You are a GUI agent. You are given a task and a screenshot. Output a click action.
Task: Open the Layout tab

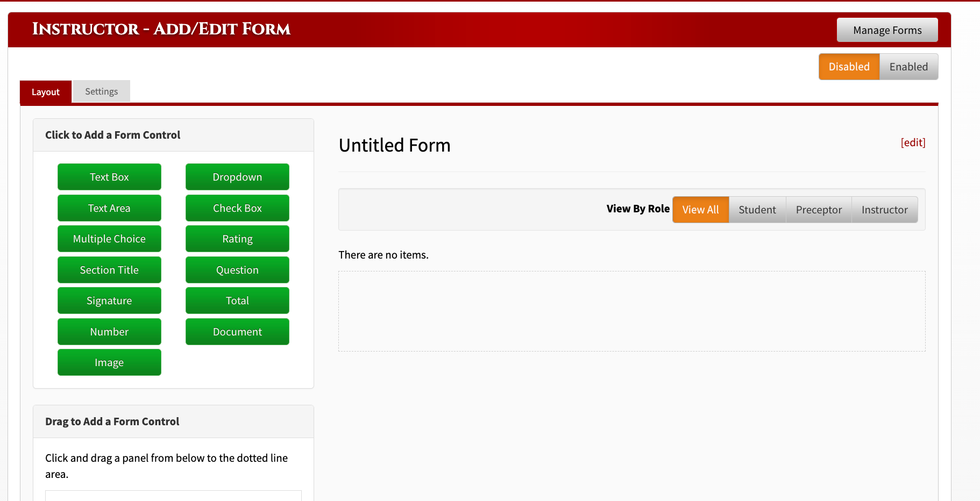pyautogui.click(x=45, y=92)
